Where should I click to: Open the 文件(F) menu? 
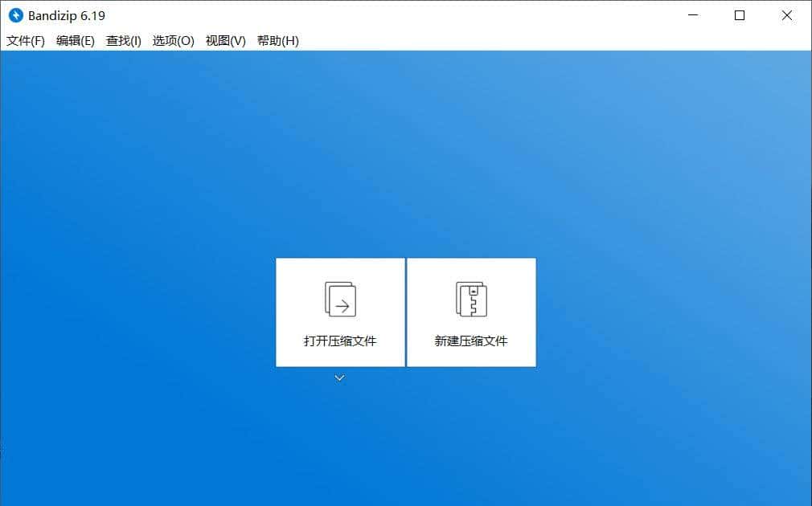25,40
